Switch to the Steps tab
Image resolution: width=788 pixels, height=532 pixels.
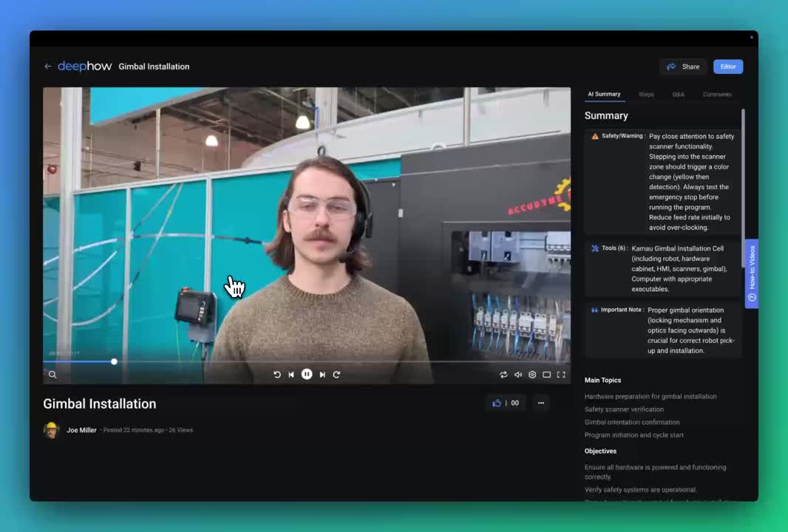tap(646, 95)
